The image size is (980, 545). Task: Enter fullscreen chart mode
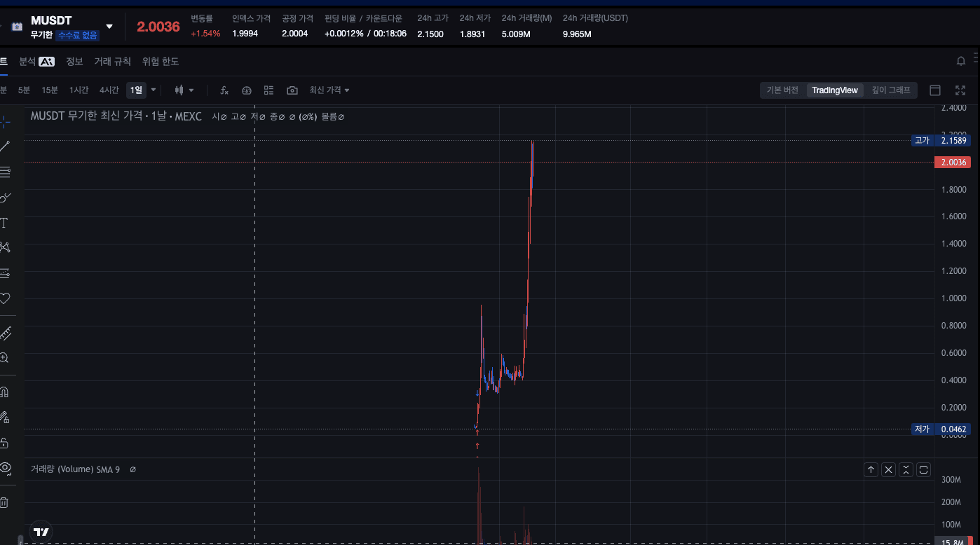tap(960, 90)
